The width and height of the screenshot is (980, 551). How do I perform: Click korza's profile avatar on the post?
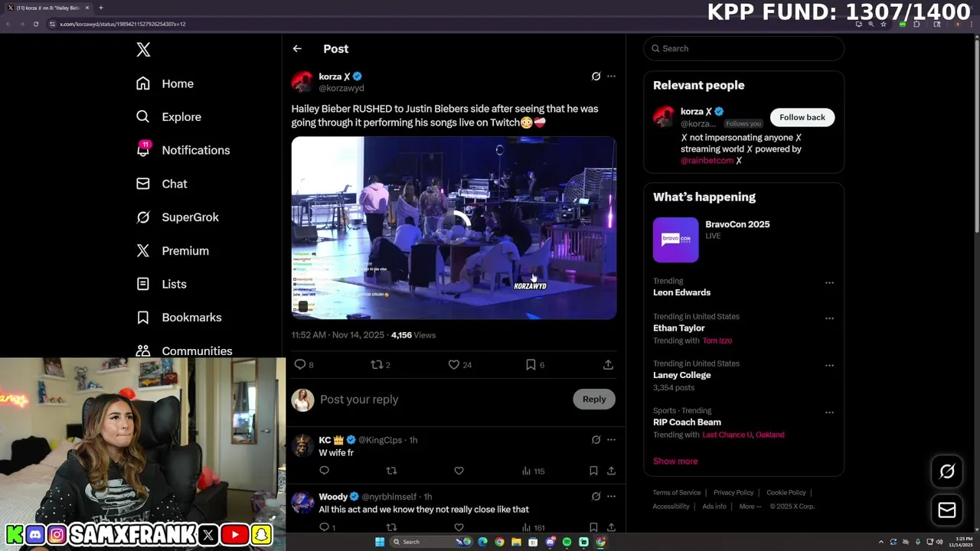tap(302, 82)
